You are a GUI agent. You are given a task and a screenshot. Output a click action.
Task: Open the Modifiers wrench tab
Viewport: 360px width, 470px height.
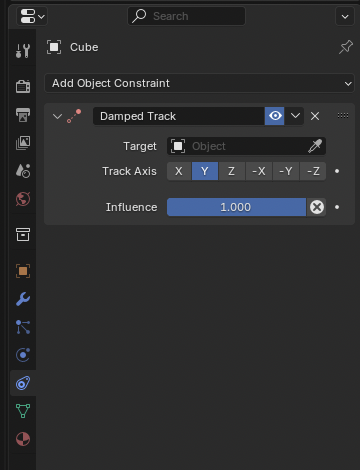(23, 299)
